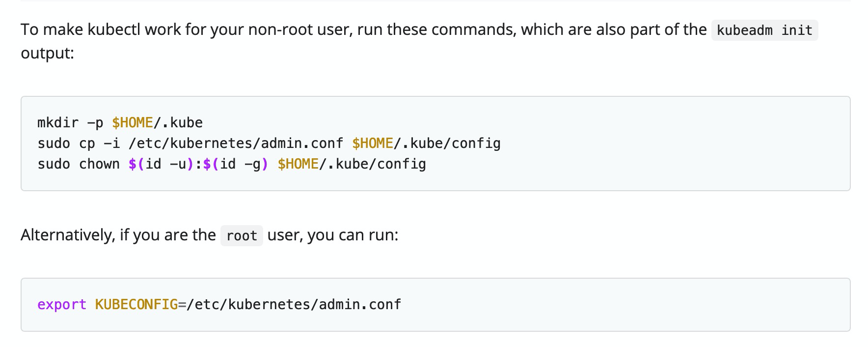Click $HOME on the sudo cp line
Screen dimensions: 868x347
click(373, 143)
